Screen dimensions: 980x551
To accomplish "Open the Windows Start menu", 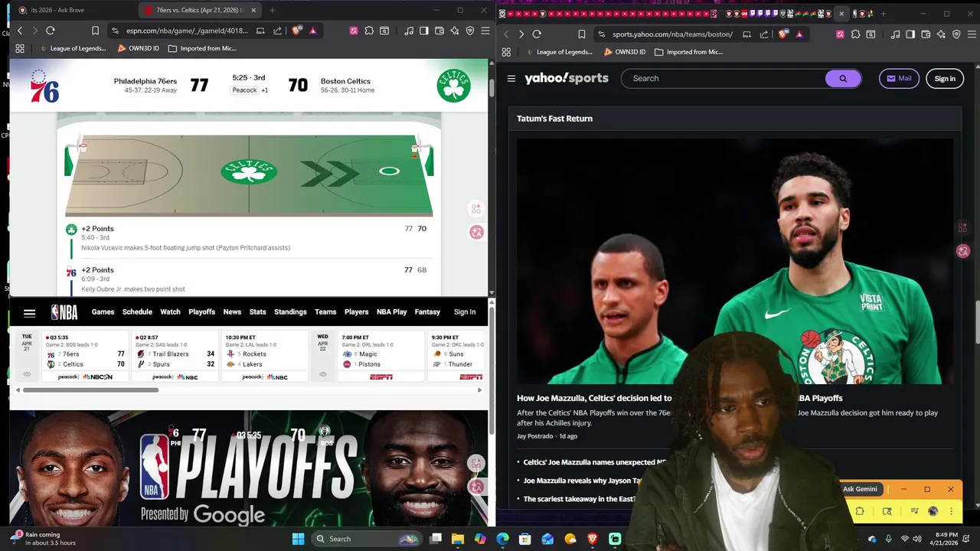I will click(298, 539).
